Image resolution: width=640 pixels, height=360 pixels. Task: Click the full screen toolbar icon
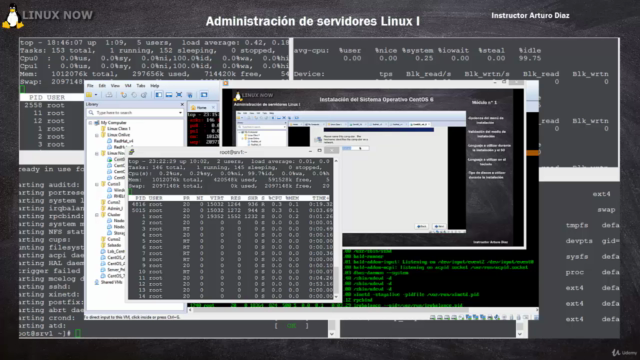tap(179, 95)
